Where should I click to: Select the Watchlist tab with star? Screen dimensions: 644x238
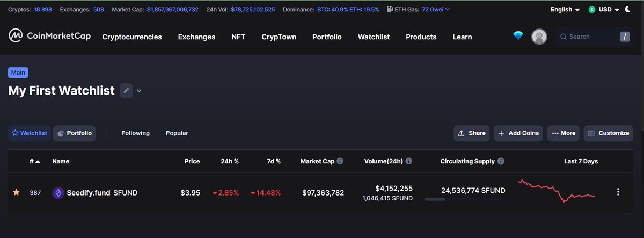click(x=30, y=133)
